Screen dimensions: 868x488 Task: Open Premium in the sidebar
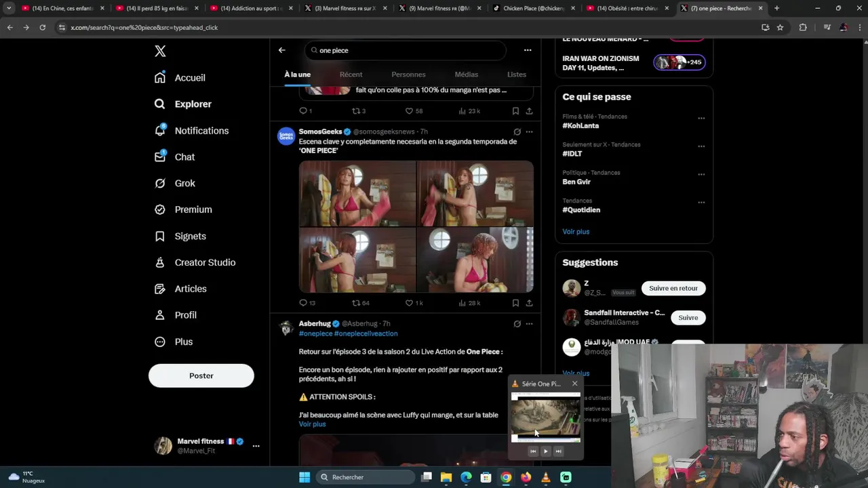[183, 209]
